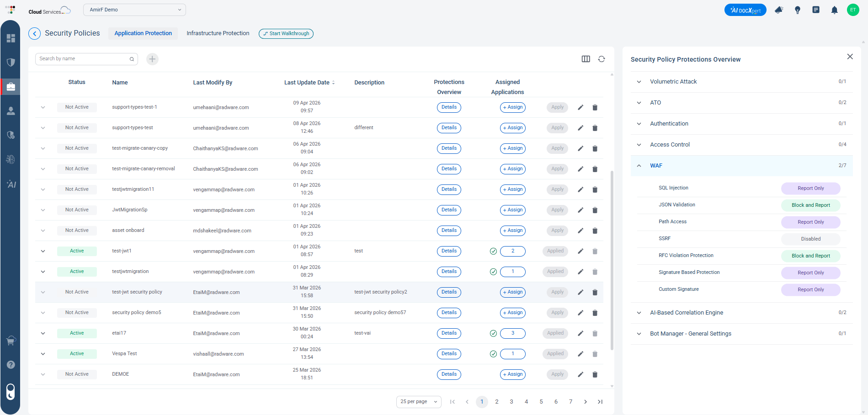Open the user account icon in the sidebar
The width and height of the screenshot is (868, 415).
click(x=11, y=111)
